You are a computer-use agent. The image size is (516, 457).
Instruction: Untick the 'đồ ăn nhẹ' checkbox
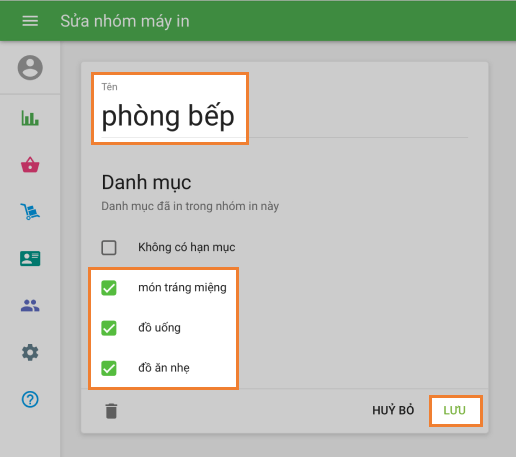point(109,368)
